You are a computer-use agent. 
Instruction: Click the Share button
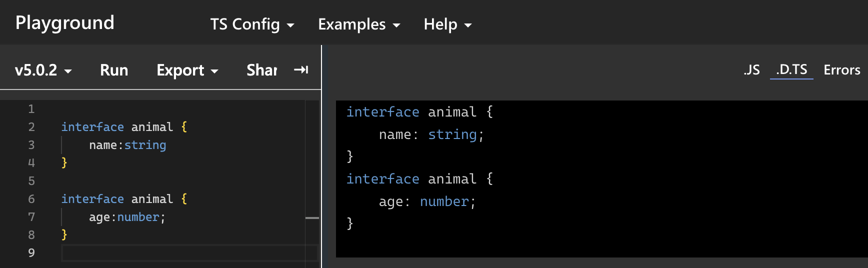click(262, 70)
